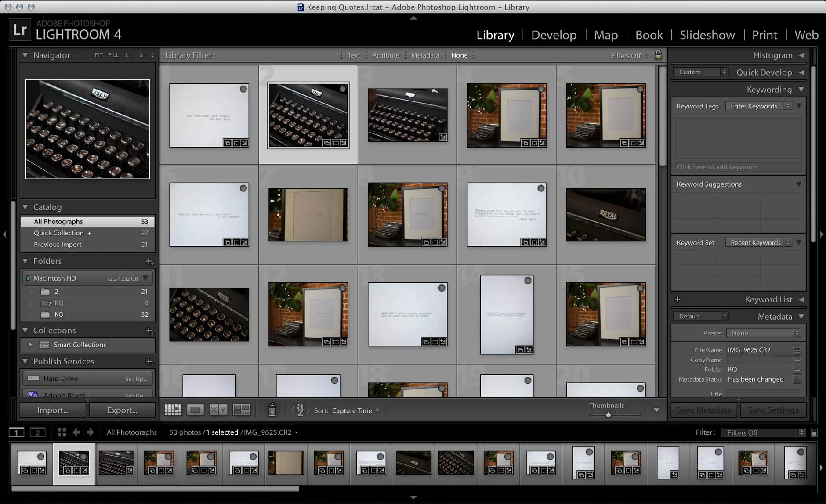Open the Slideshow module

pos(707,35)
